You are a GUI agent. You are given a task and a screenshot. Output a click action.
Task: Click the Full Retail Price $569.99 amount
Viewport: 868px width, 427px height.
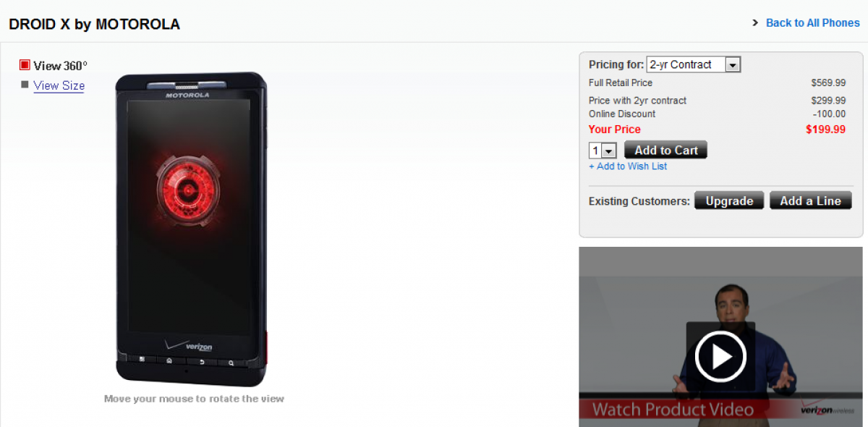click(x=828, y=83)
